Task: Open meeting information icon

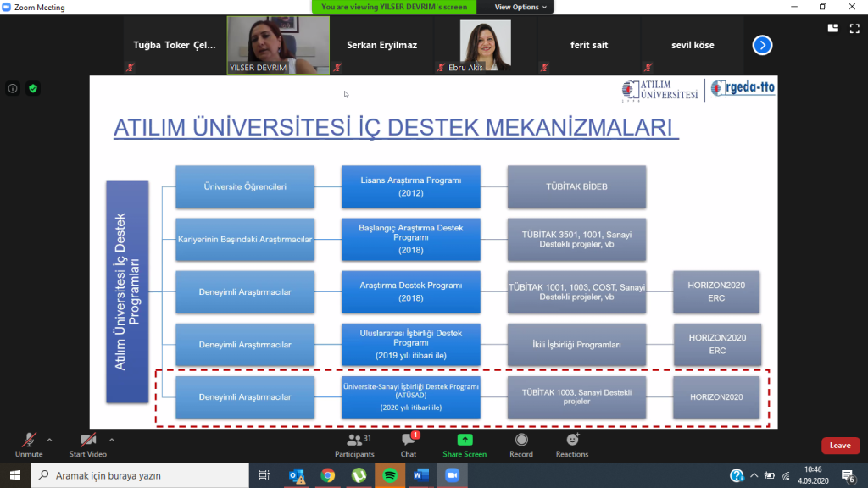Action: (x=13, y=88)
